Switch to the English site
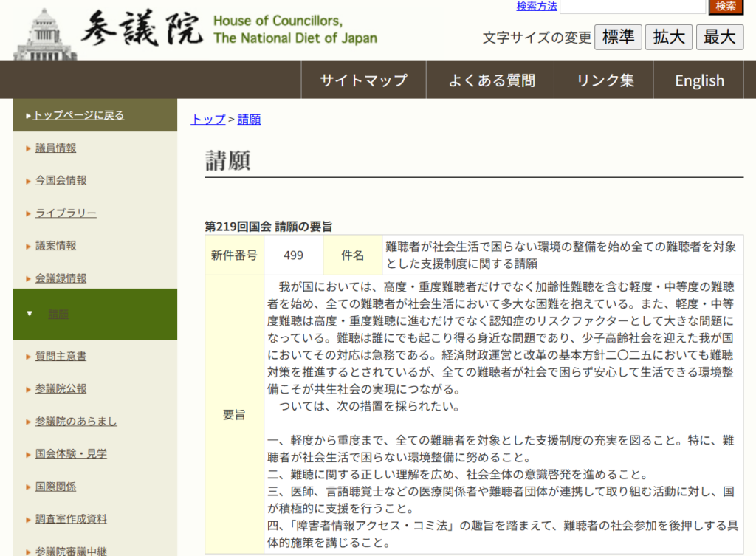Screen dimensions: 756x556 (699, 80)
